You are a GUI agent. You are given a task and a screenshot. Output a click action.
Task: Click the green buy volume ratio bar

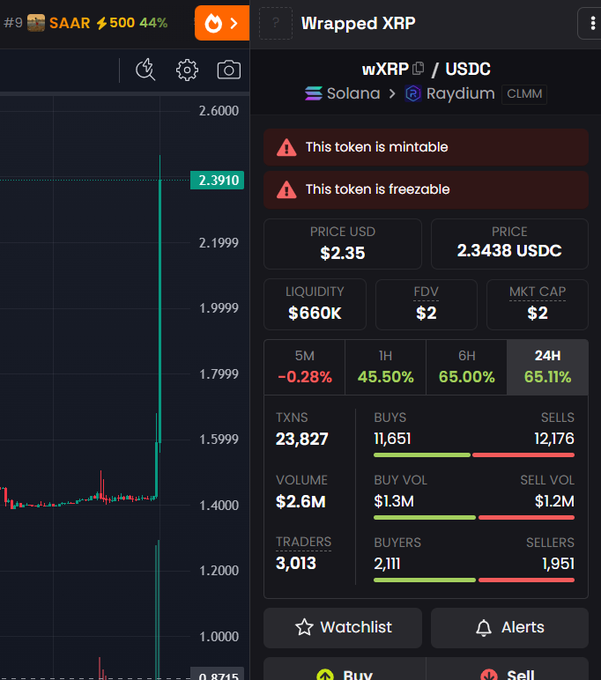point(425,517)
